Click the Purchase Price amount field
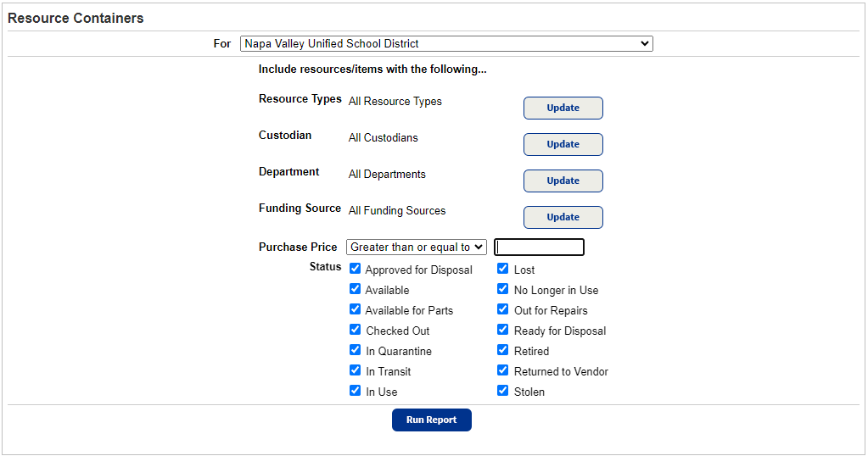Viewport: 868px width, 456px height. 540,247
